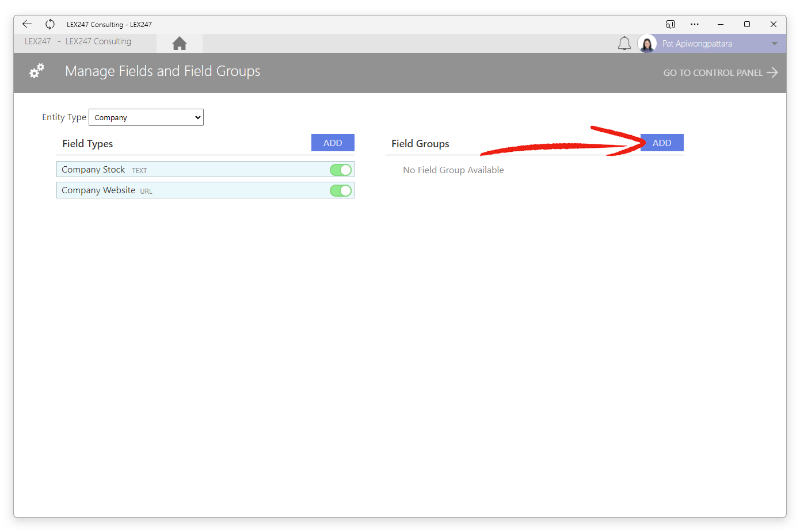Click the cast/sidebar icon in title bar

pos(670,24)
